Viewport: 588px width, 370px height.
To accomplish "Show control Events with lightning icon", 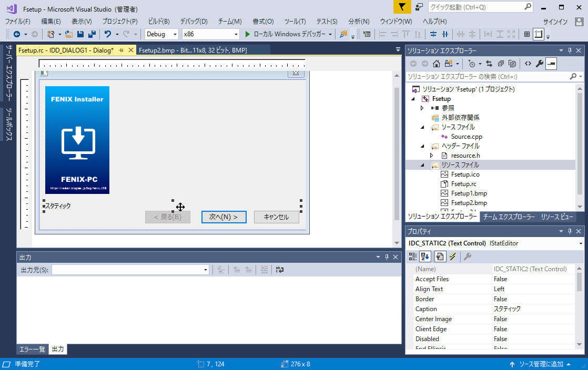I will (453, 256).
